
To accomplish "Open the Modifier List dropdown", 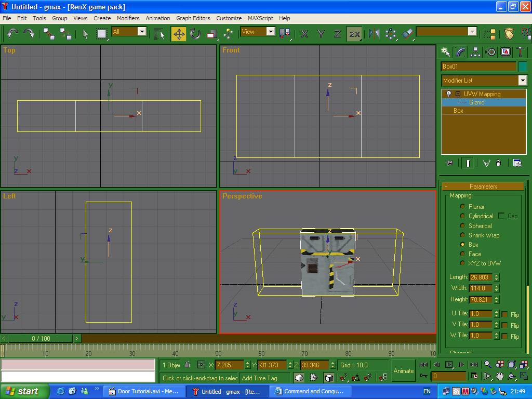I will 522,81.
